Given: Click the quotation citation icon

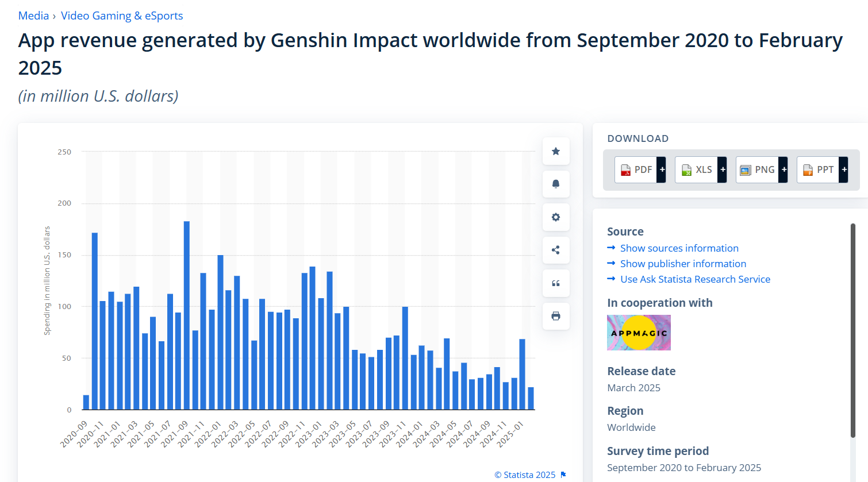Looking at the screenshot, I should (556, 283).
